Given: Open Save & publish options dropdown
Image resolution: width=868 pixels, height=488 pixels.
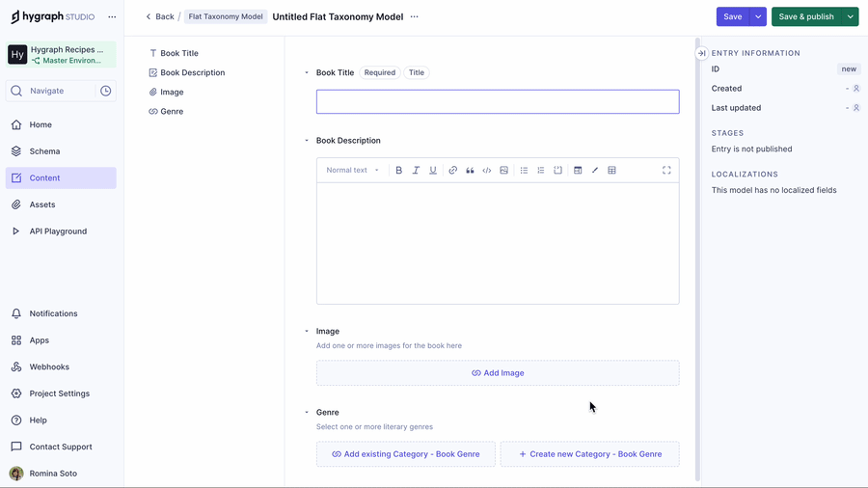Looking at the screenshot, I should (851, 16).
